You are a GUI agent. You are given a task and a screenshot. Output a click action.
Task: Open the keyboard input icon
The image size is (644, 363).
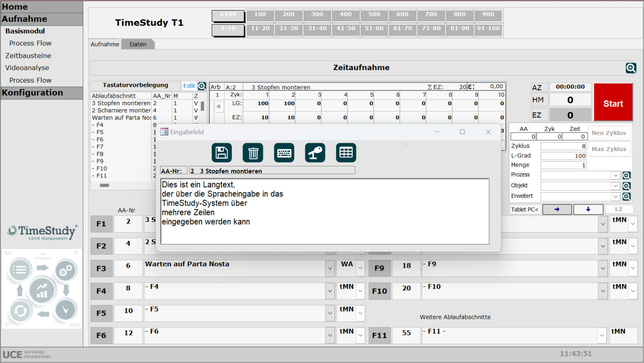click(x=284, y=153)
